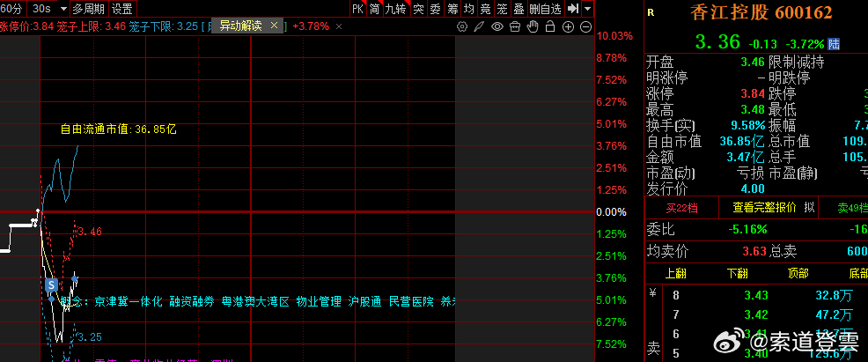Screen dimensions: 868x362
Task: Open the 多周期 multi-period menu
Action: pos(89,9)
